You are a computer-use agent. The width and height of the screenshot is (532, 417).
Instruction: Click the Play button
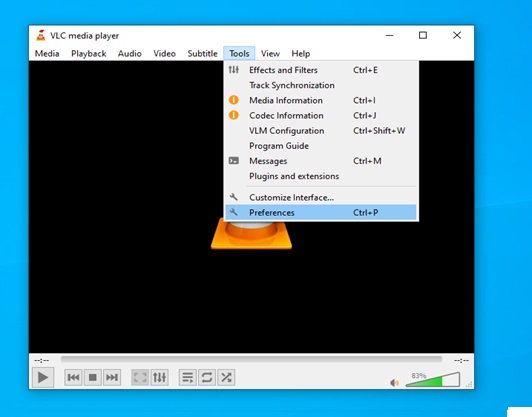(x=43, y=377)
